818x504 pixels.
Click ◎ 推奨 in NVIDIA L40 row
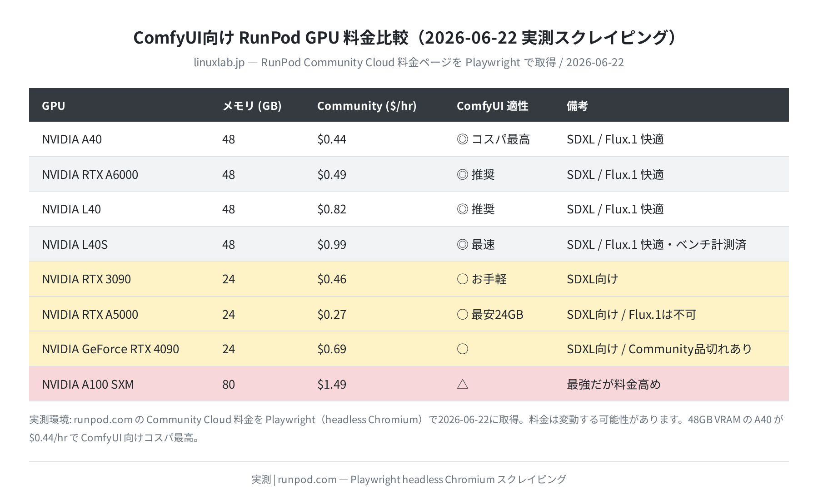coord(476,209)
